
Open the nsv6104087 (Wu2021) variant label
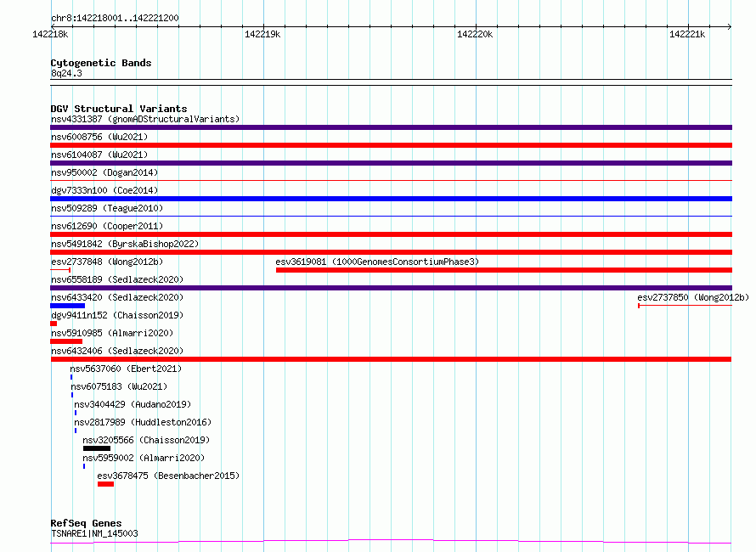(99, 155)
